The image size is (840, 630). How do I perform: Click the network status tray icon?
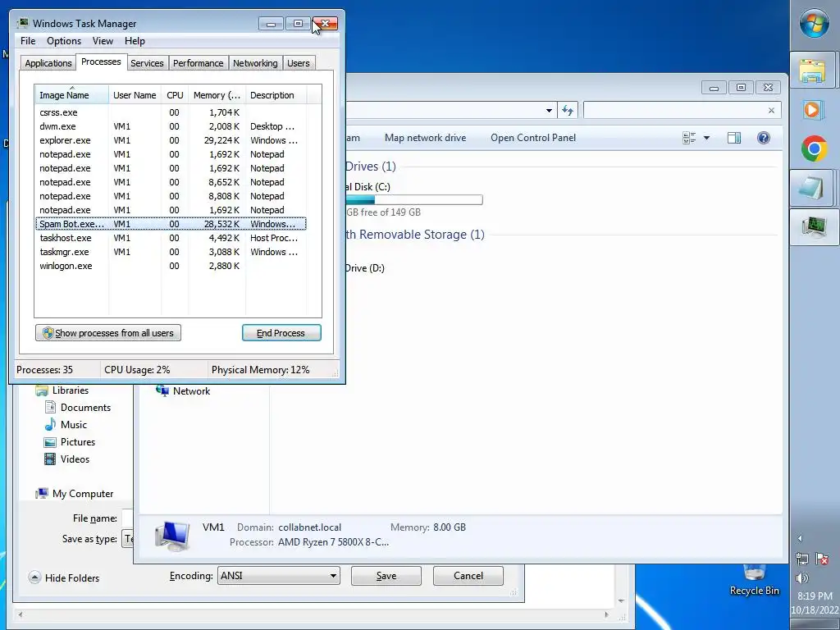[x=802, y=559]
